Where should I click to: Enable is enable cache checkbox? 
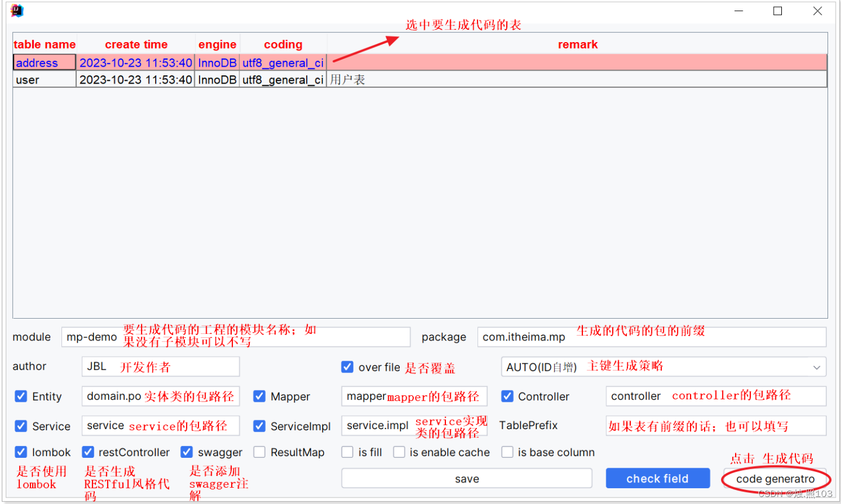pos(399,452)
